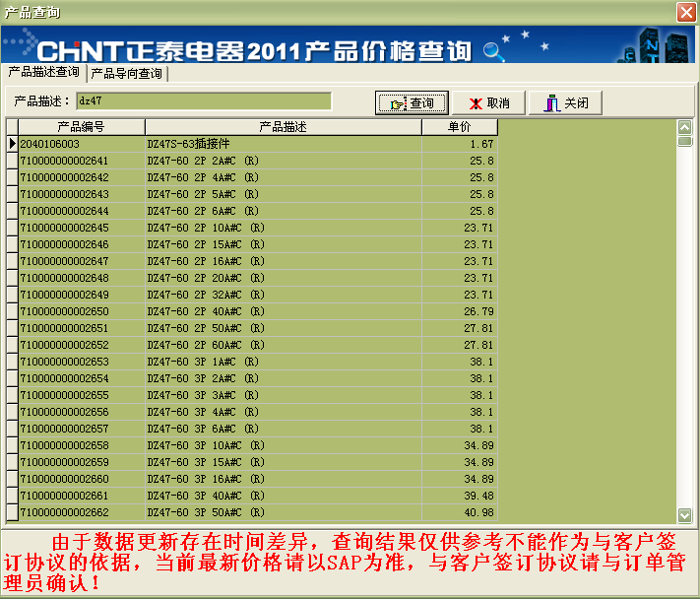Select product number 710000000002642

click(x=82, y=177)
